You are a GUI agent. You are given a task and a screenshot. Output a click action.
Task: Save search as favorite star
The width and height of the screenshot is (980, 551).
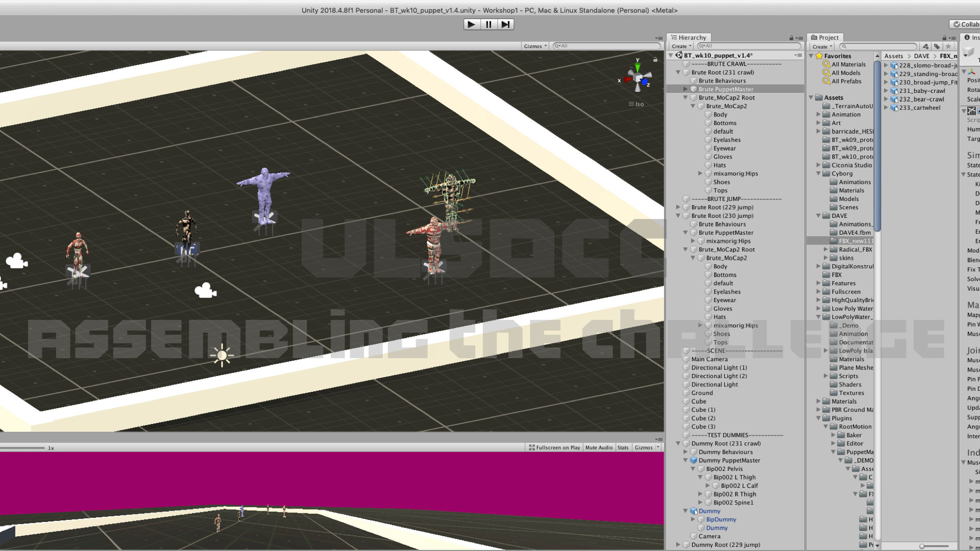948,46
